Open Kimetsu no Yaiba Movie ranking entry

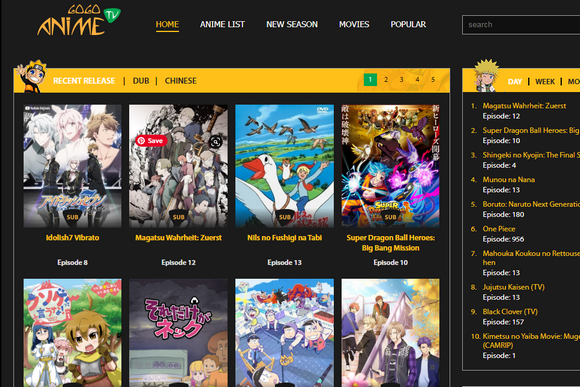(x=531, y=341)
